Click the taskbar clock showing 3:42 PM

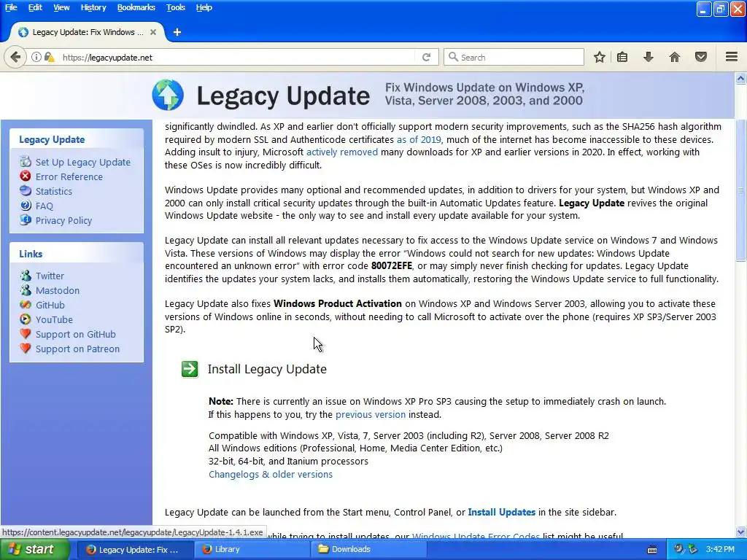coord(720,549)
